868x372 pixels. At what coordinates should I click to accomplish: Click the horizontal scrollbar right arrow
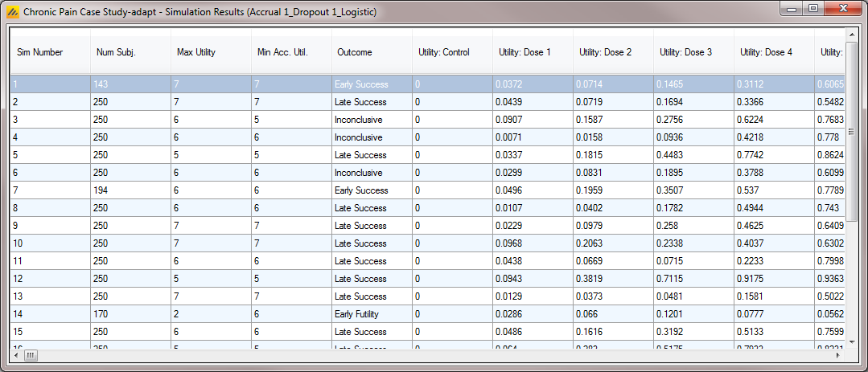[x=837, y=354]
